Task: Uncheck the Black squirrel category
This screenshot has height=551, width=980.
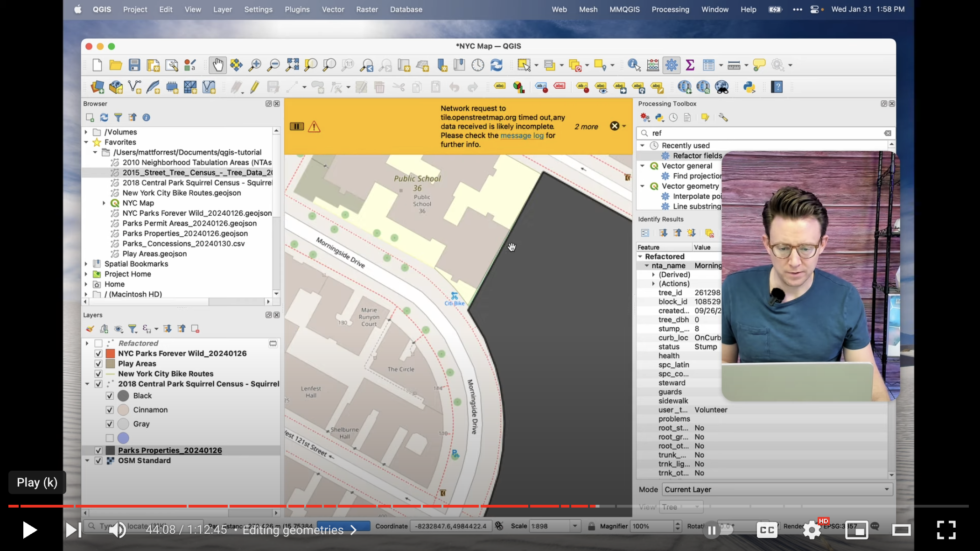Action: (110, 396)
